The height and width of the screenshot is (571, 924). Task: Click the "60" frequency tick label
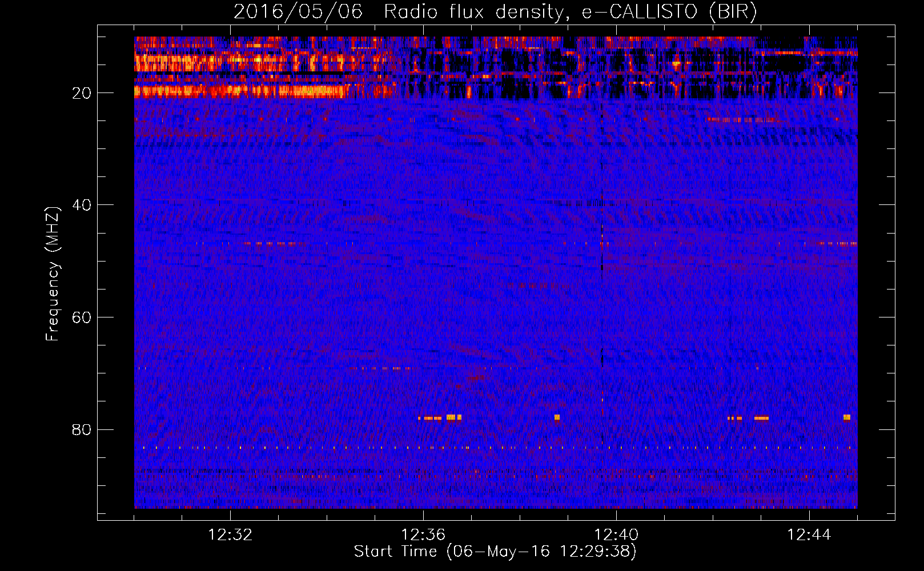[82, 317]
